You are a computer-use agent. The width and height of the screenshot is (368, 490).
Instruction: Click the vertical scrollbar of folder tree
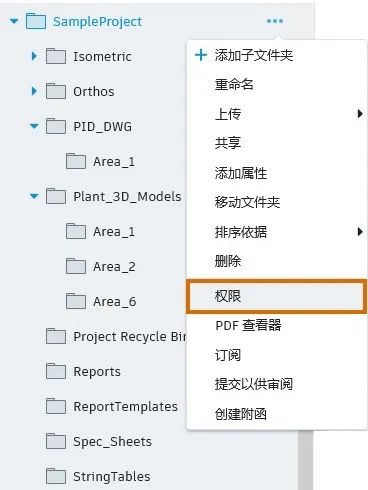[306, 460]
